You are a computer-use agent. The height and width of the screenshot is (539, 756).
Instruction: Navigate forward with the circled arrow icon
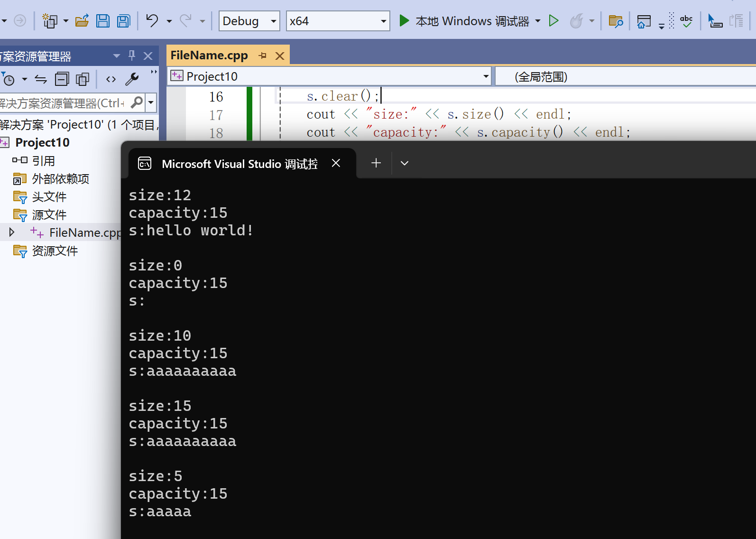20,21
